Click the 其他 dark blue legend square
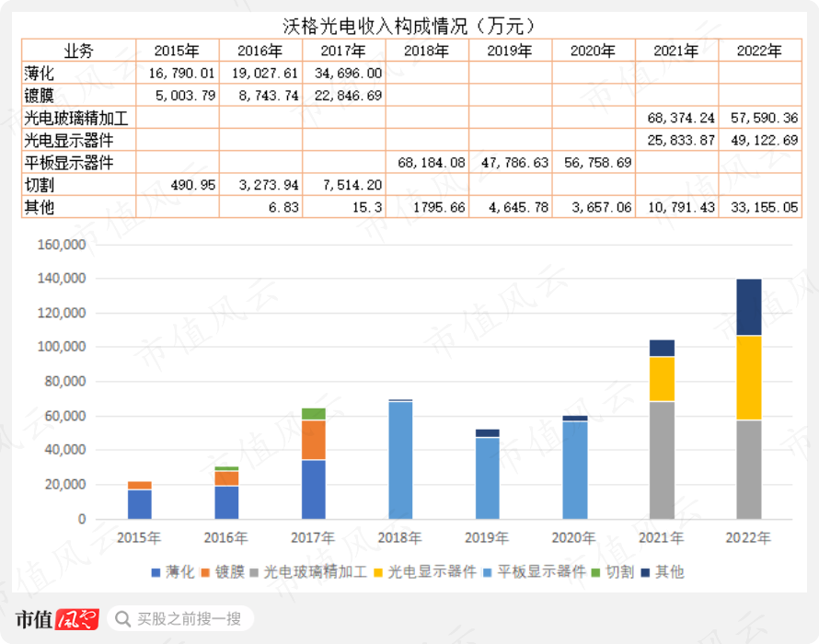 click(x=646, y=573)
